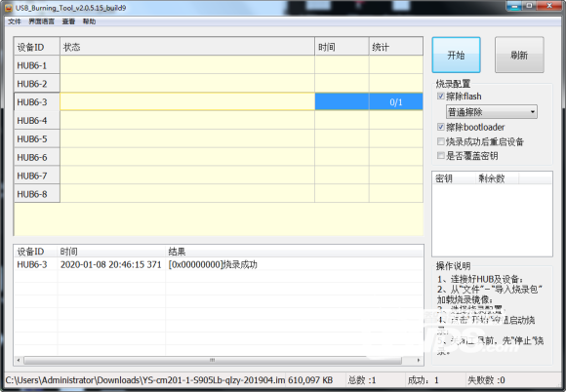Open the 帮助 menu

[89, 21]
